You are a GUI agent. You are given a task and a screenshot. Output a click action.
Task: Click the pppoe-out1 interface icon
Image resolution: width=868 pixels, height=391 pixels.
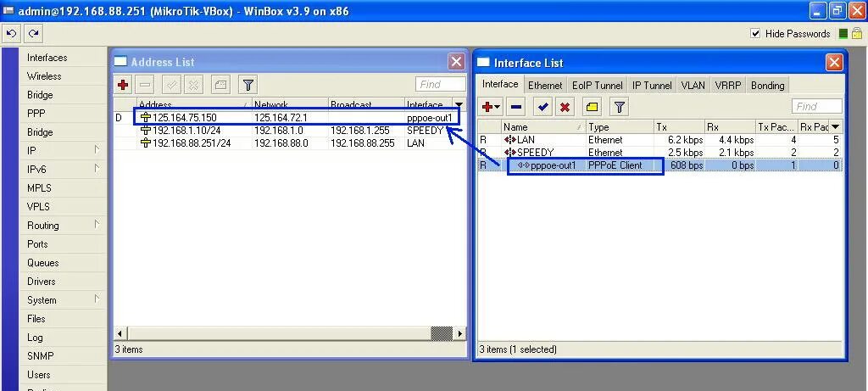point(523,165)
